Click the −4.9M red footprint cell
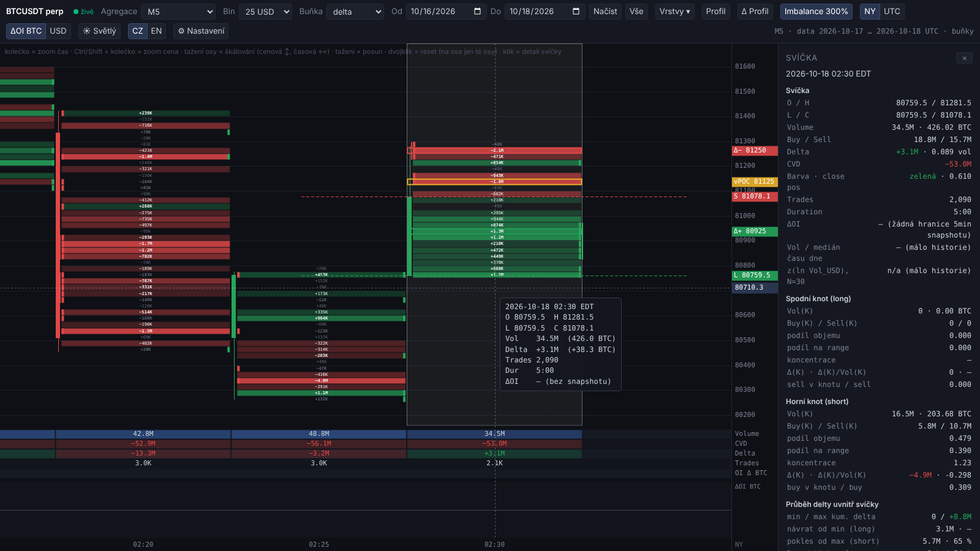Viewport: 980px width, 551px height. click(x=322, y=381)
